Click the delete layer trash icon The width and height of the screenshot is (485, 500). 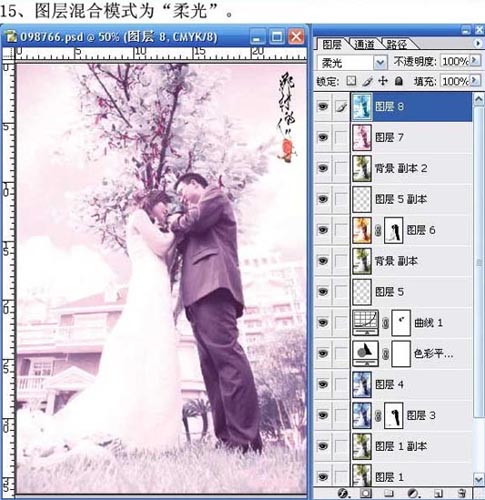pyautogui.click(x=461, y=492)
